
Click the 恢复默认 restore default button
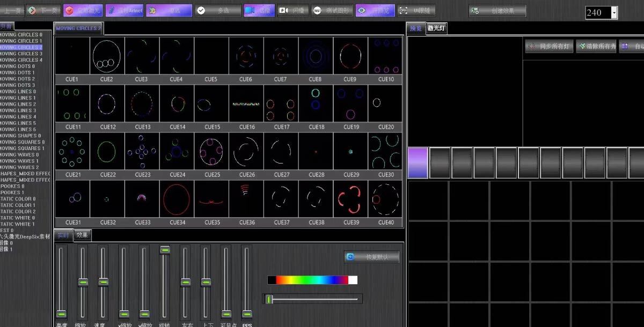pos(372,257)
